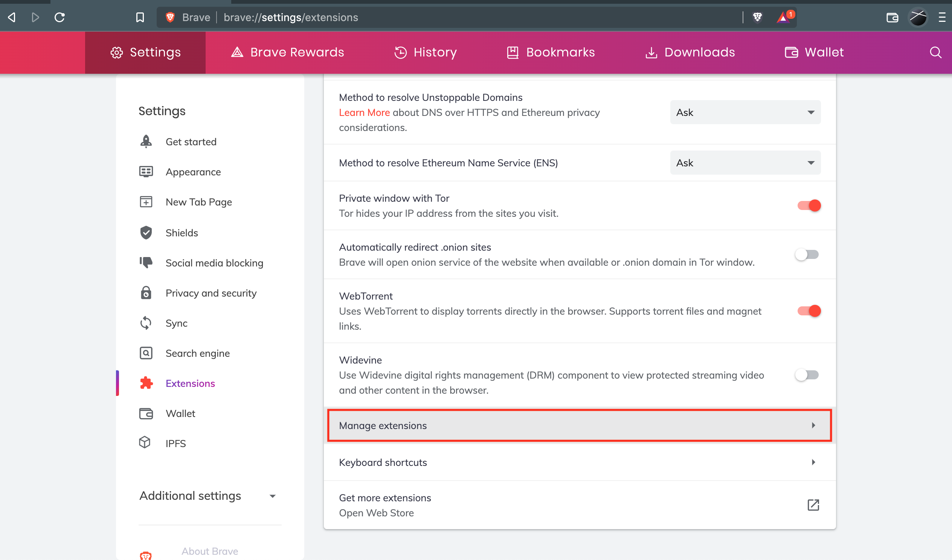Reload the page with the refresh icon
Viewport: 952px width, 560px height.
[60, 17]
